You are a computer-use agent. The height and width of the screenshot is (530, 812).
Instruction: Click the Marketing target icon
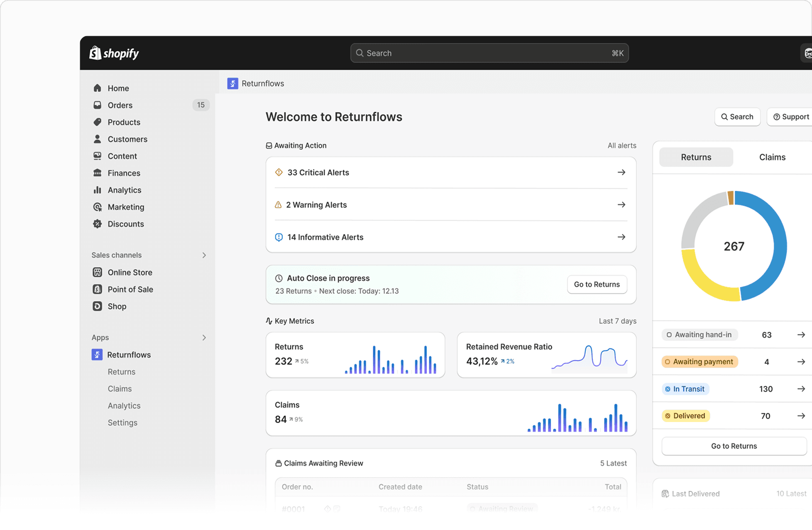tap(97, 207)
